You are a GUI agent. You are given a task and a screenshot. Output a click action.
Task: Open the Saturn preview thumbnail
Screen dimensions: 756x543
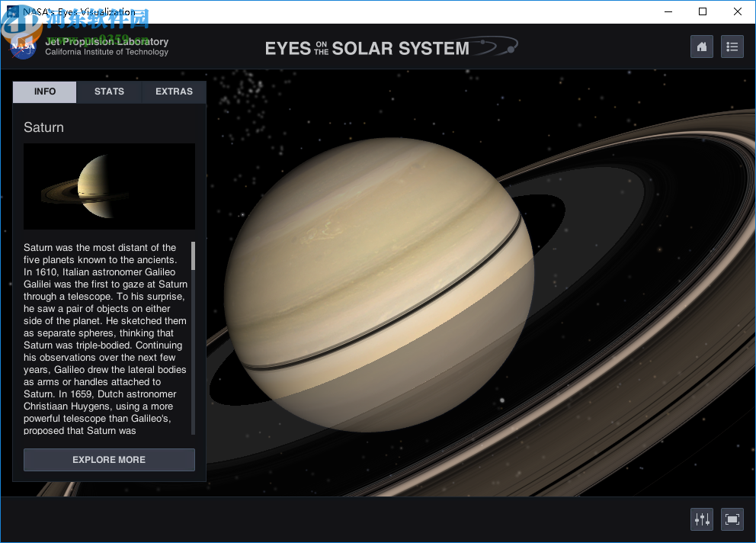(x=109, y=185)
